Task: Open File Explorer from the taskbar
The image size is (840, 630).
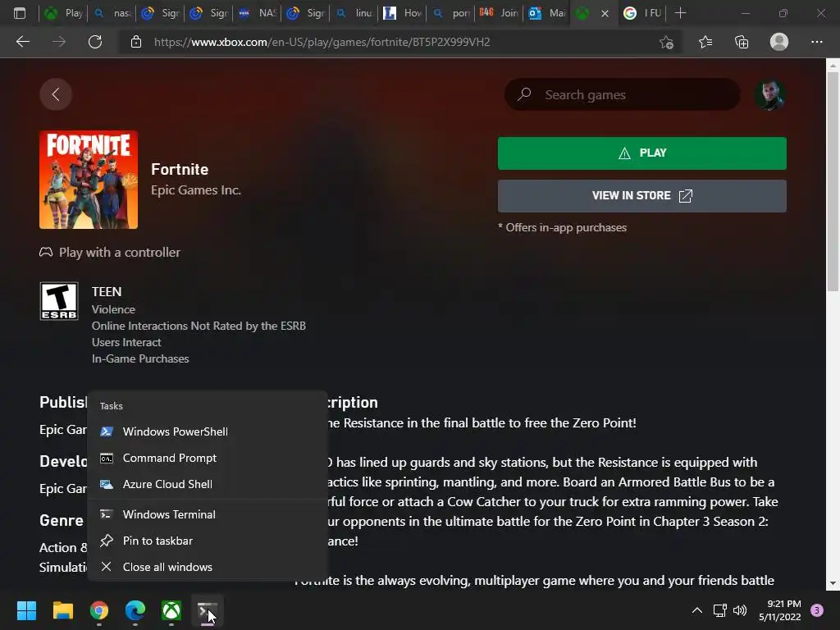Action: [62, 610]
